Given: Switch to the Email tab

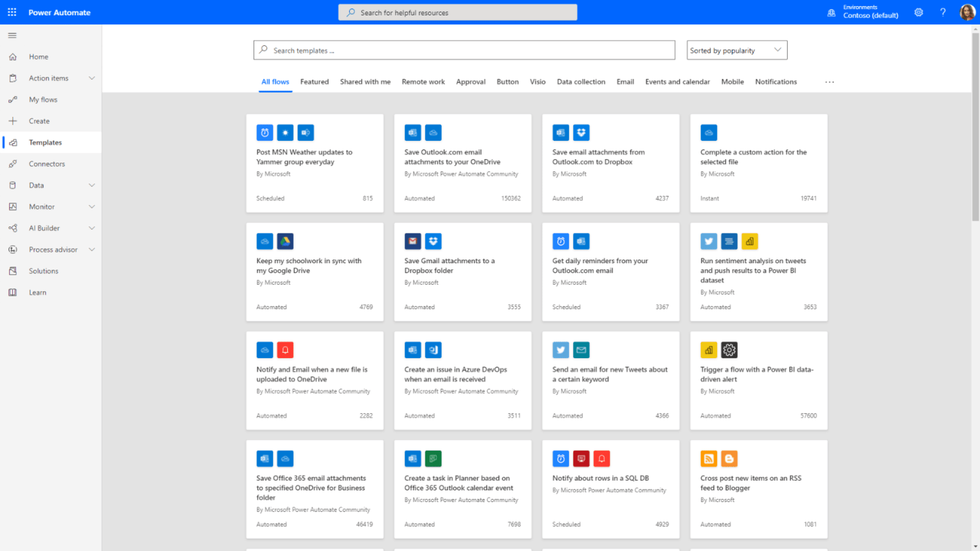Looking at the screenshot, I should (x=625, y=82).
